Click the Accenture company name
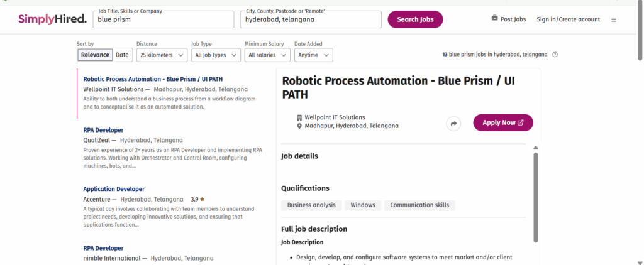 pyautogui.click(x=97, y=199)
